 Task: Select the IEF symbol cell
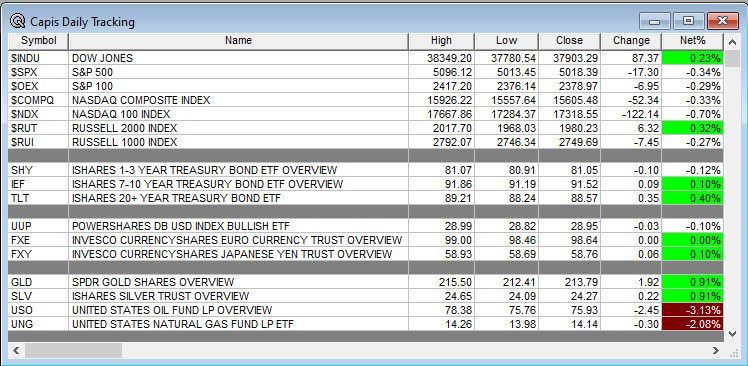click(39, 184)
